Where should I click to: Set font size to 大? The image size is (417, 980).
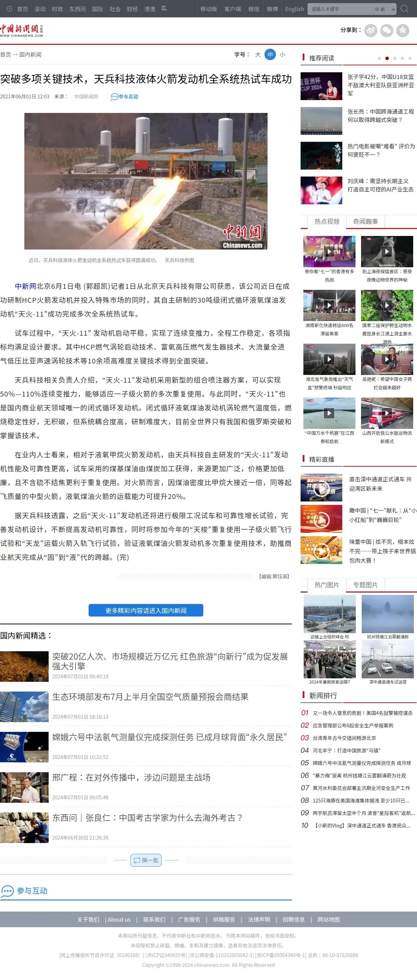[257, 55]
